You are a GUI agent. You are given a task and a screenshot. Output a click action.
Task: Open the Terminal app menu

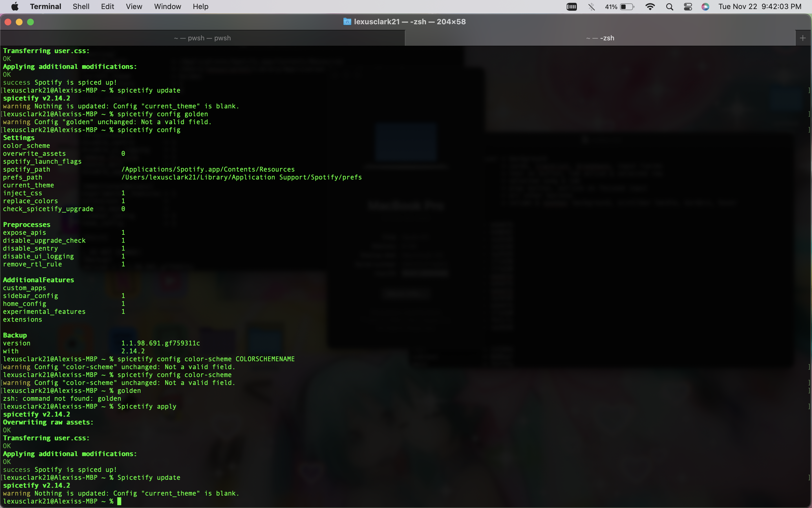point(45,6)
